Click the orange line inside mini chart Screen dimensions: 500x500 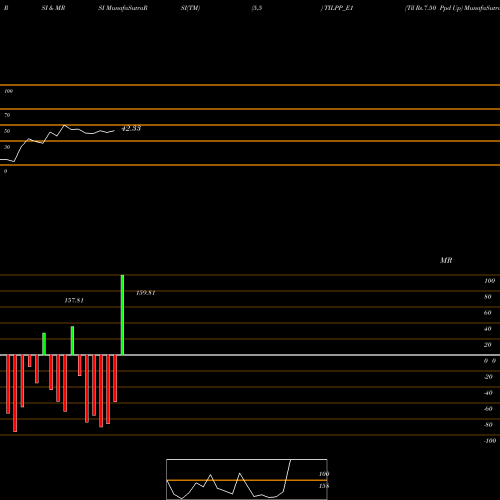[247, 480]
